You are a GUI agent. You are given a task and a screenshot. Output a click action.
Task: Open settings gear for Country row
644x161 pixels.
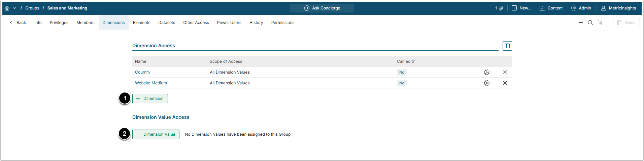click(487, 72)
